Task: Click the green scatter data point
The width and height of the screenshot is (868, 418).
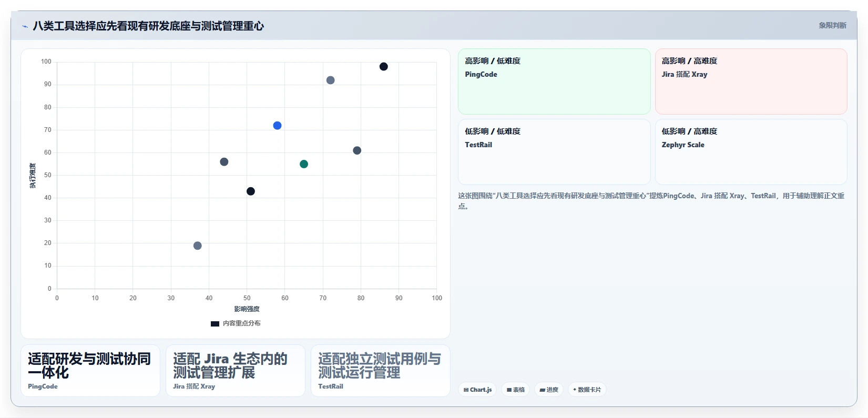Action: pyautogui.click(x=304, y=164)
